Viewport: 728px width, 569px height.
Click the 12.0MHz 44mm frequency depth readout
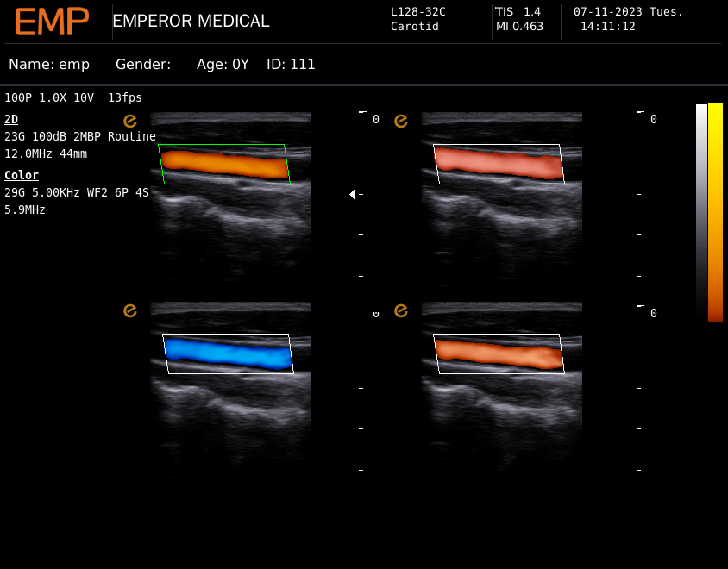click(46, 153)
